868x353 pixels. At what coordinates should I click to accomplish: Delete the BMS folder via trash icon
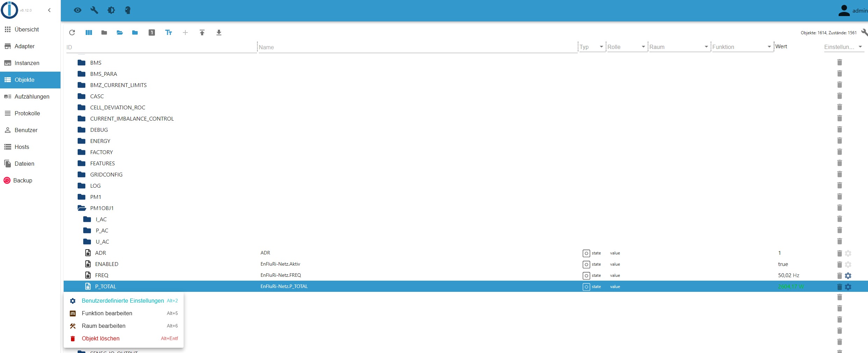(x=839, y=63)
